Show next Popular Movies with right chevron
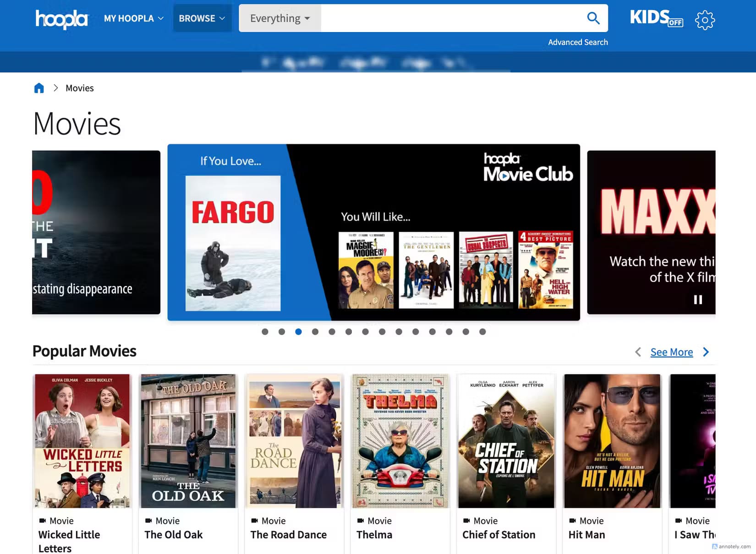Image resolution: width=756 pixels, height=554 pixels. point(706,352)
